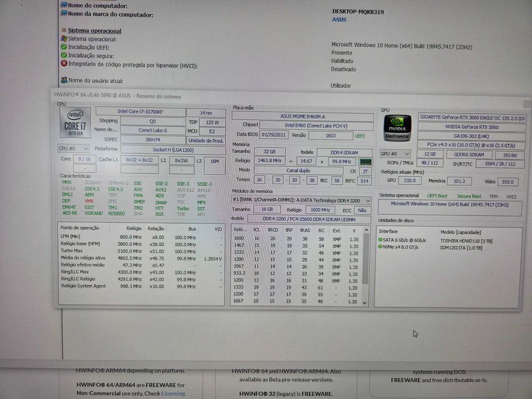532x399 pixels.
Task: Click the 16M L3 cache field
Action: 215,165
